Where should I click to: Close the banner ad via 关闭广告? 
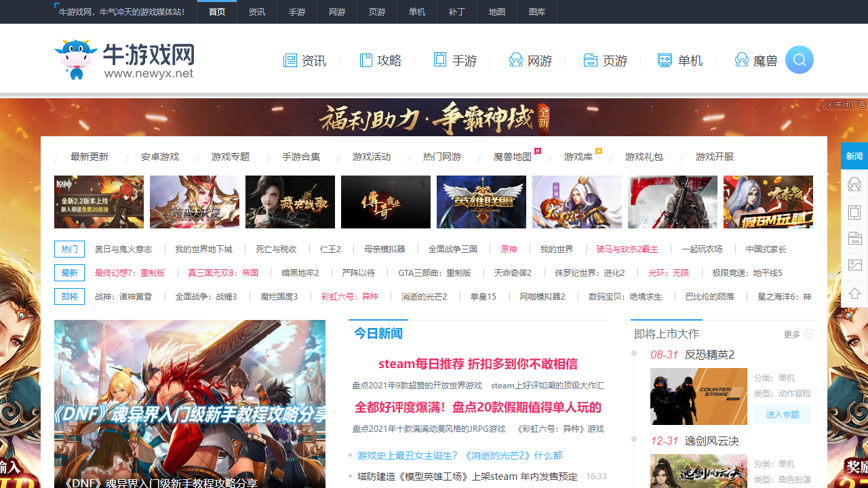pyautogui.click(x=846, y=104)
